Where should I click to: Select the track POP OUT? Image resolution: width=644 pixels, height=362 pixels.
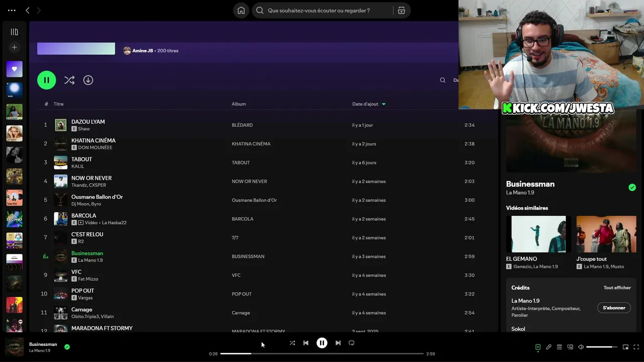(x=83, y=291)
